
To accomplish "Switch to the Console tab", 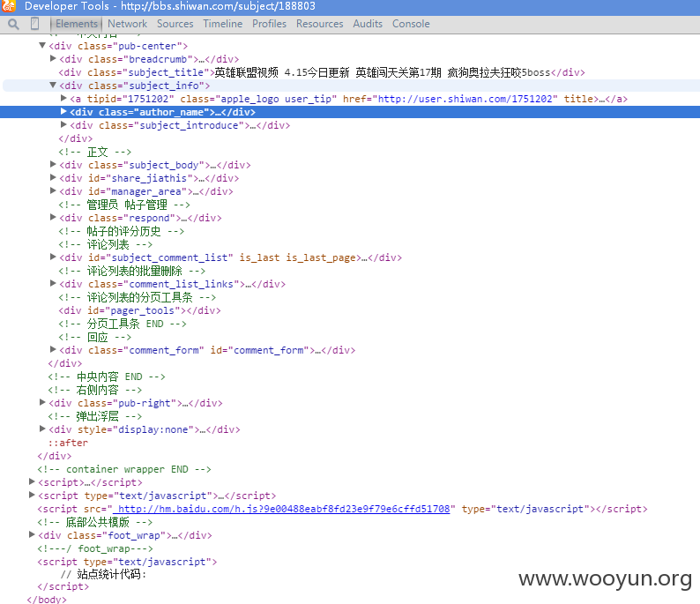I will (x=411, y=24).
